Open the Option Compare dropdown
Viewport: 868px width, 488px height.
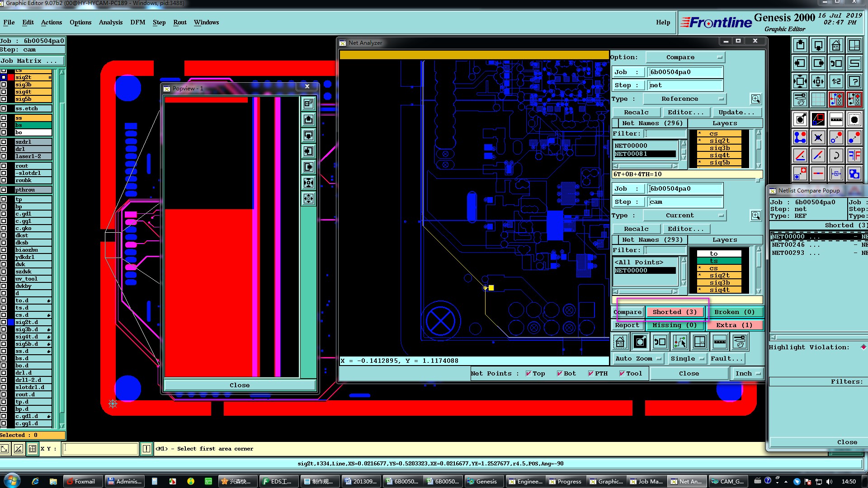click(x=685, y=57)
